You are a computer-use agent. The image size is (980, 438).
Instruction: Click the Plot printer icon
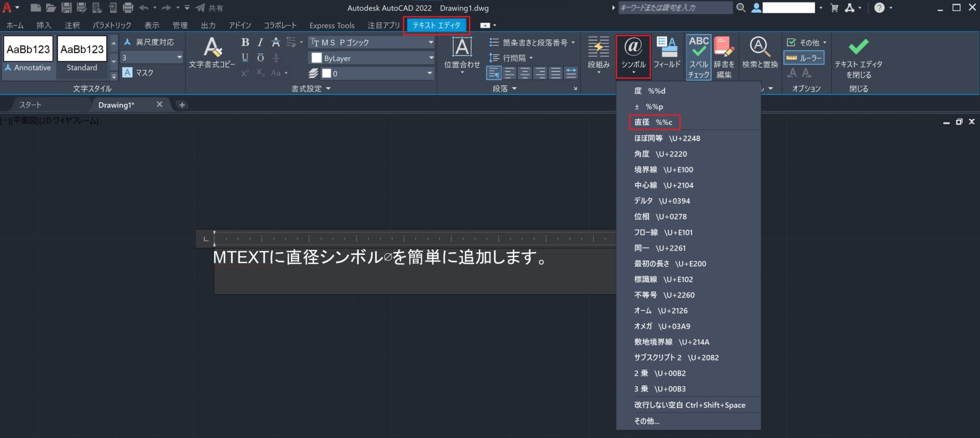pos(128,8)
